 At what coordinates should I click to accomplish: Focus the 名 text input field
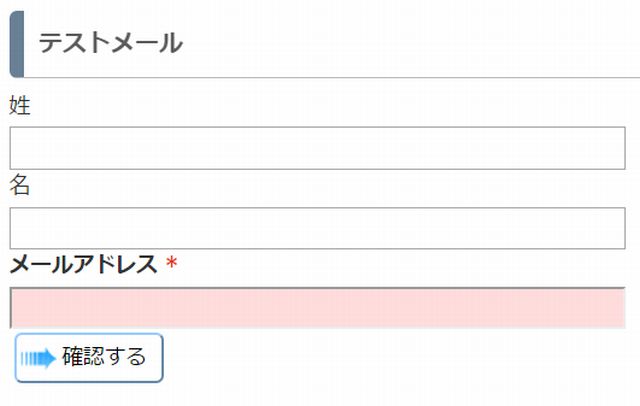(x=317, y=228)
